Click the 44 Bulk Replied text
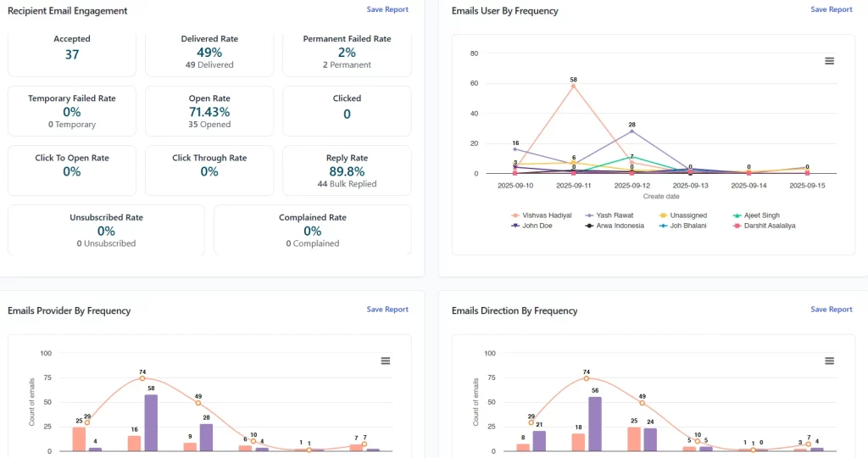 347,184
